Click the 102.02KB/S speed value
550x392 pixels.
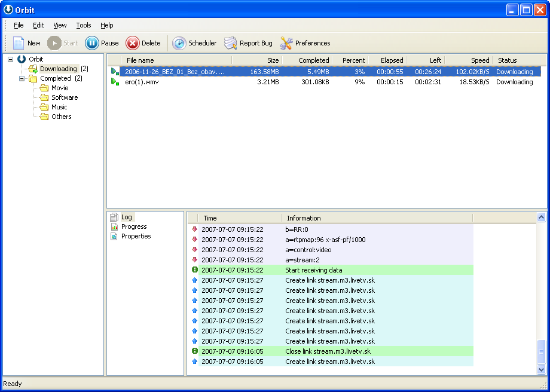[472, 72]
